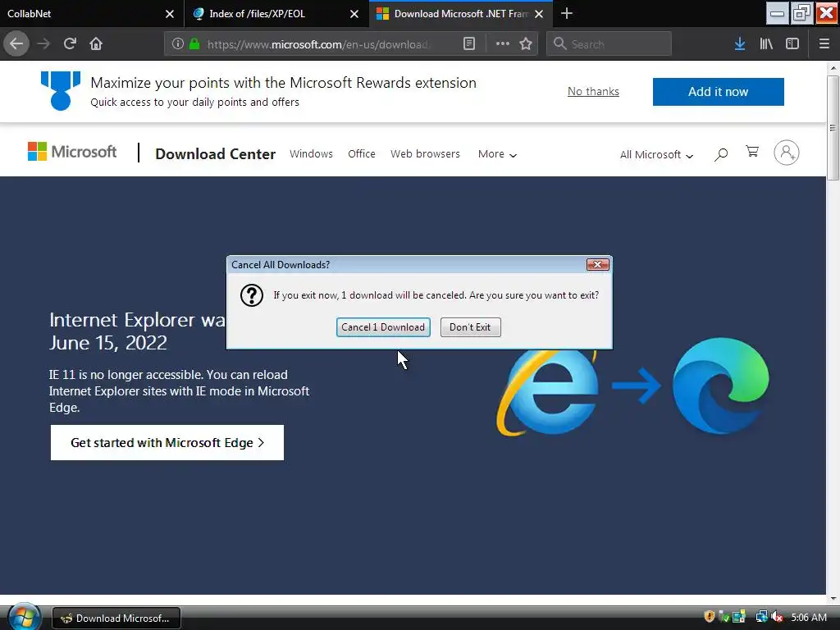Screen dimensions: 840x630
Task: Switch to the CollabNet tab
Action: 92,13
